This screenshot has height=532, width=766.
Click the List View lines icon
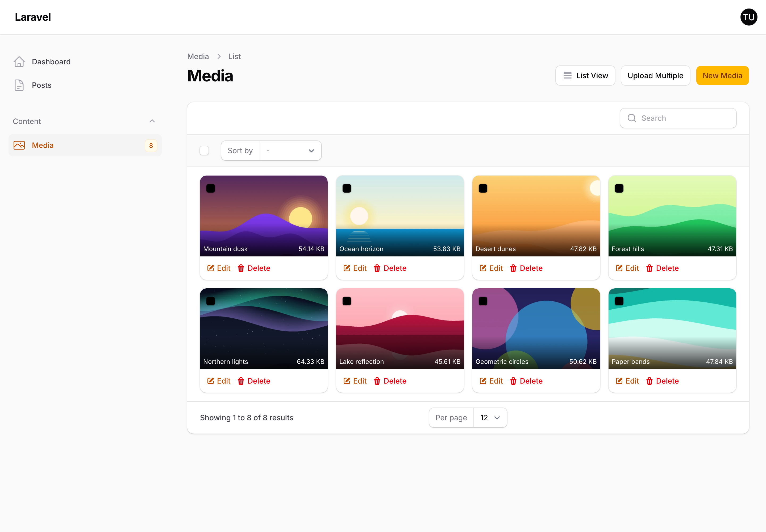[567, 76]
